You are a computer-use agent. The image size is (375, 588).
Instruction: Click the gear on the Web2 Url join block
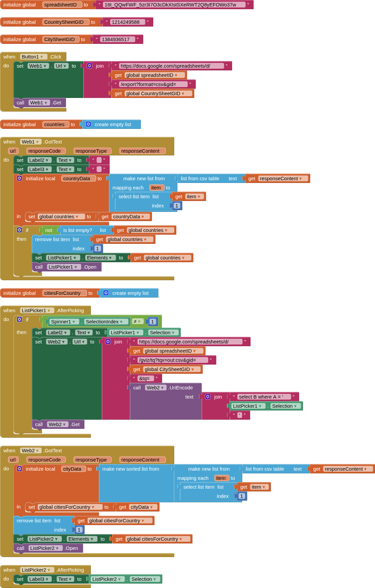[x=108, y=341]
